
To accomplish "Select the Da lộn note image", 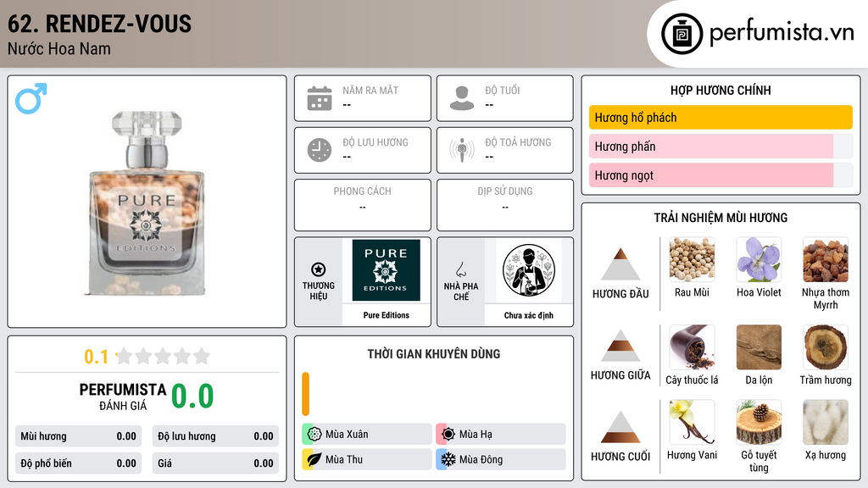I will (759, 347).
